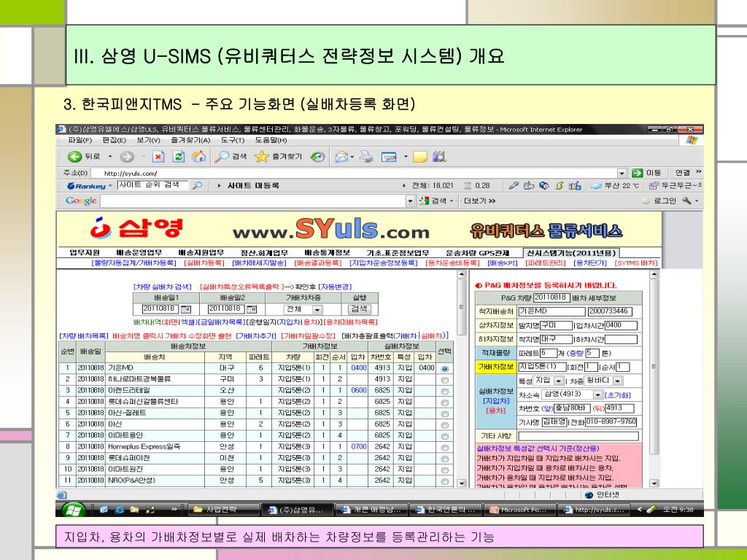
Task: Open the mail envelope toolbar icon
Action: coord(341,157)
